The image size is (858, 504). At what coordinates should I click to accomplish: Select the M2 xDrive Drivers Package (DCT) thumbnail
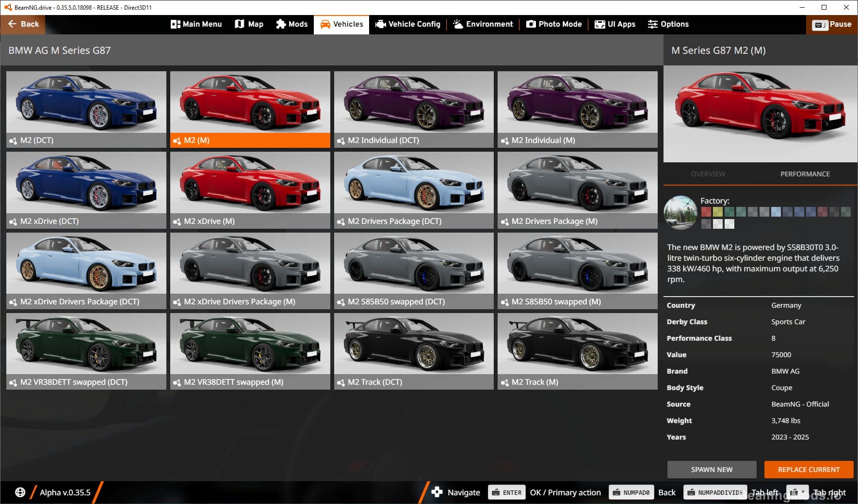click(x=86, y=270)
